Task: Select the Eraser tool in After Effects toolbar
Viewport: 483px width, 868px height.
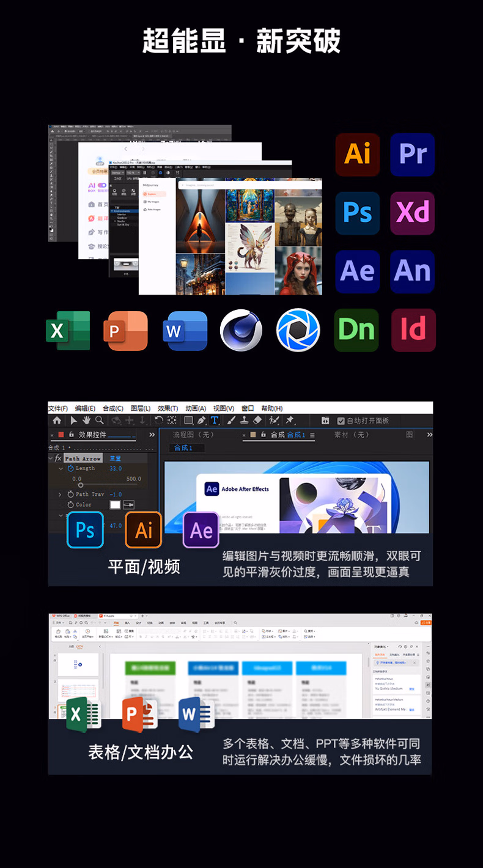Action: [257, 421]
